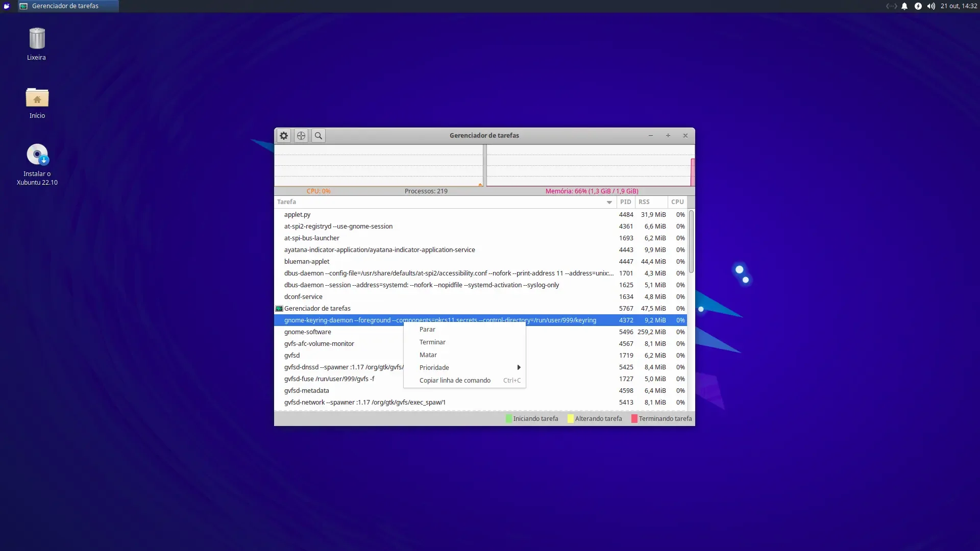Select the gvfsd-fuse process row
This screenshot has height=551, width=980.
(x=480, y=379)
